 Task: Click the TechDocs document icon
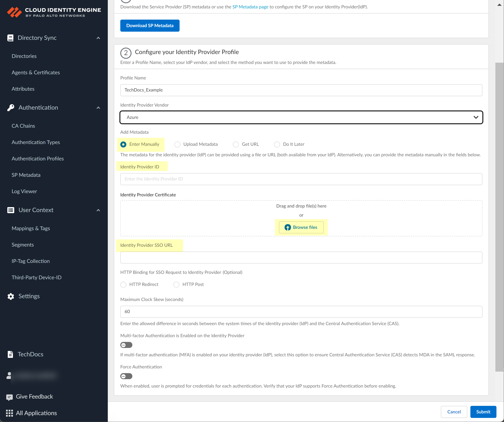(x=10, y=354)
